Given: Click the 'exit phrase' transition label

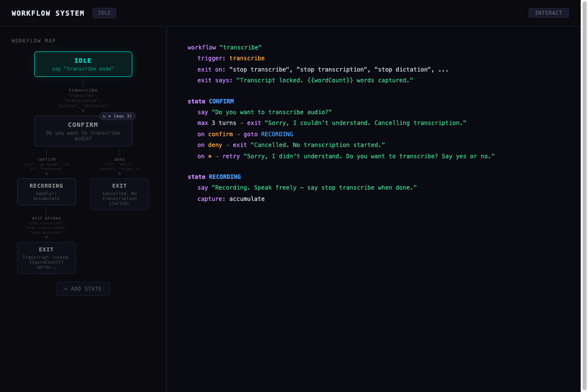Looking at the screenshot, I should click(x=47, y=218).
